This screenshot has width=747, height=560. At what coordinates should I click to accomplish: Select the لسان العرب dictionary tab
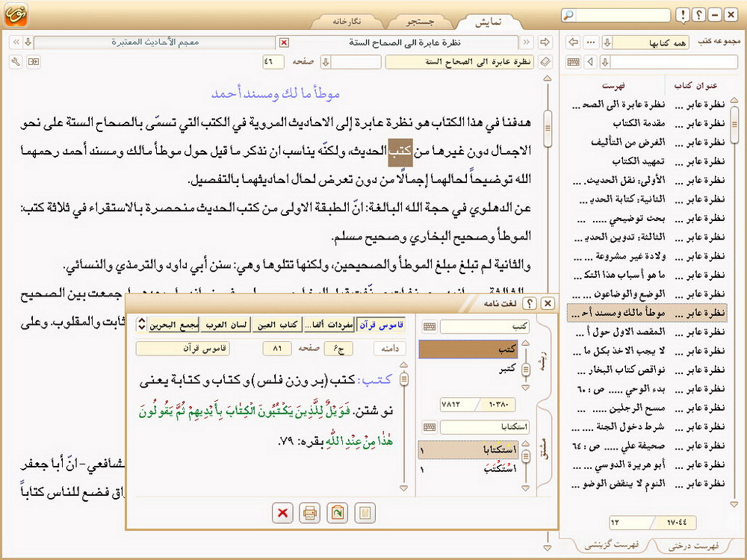coord(227,325)
